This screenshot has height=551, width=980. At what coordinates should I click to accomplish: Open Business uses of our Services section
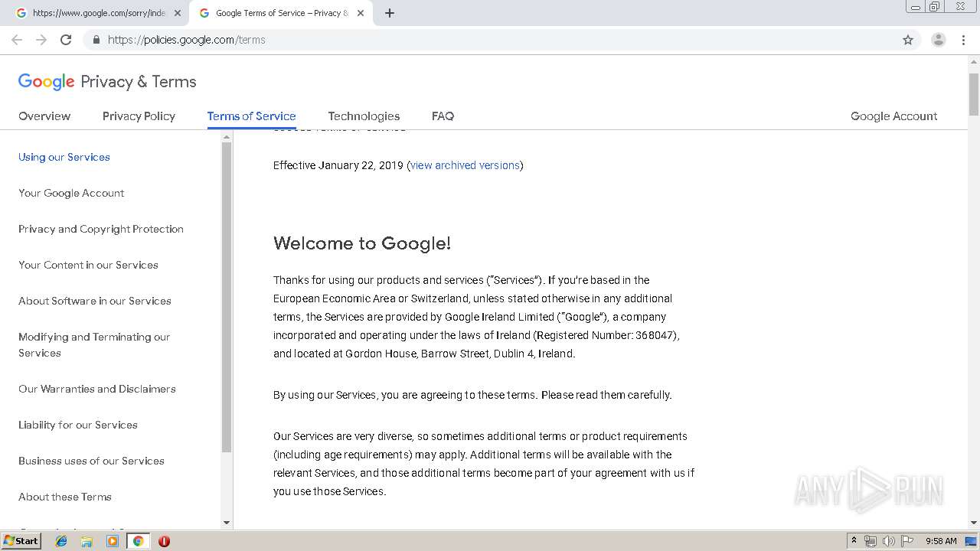91,461
